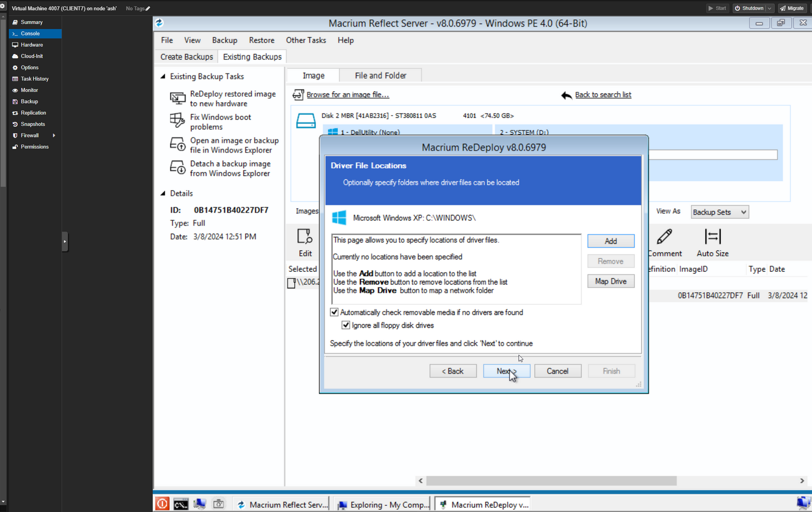The image size is (812, 512).
Task: Click the Browse for image file icon
Action: (x=298, y=94)
